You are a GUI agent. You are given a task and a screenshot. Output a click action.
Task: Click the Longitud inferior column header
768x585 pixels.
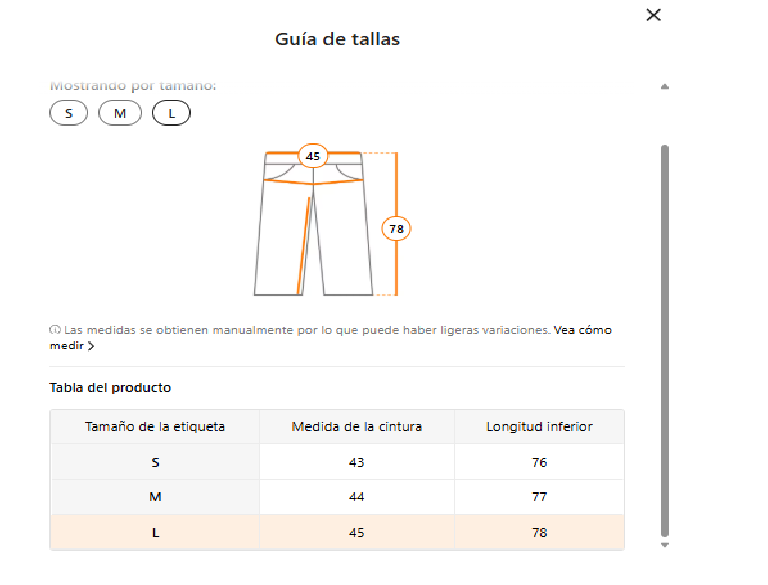tap(539, 427)
